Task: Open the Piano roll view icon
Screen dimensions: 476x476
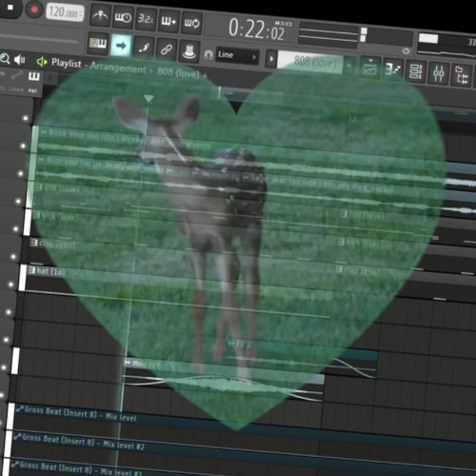Action: pos(392,69)
